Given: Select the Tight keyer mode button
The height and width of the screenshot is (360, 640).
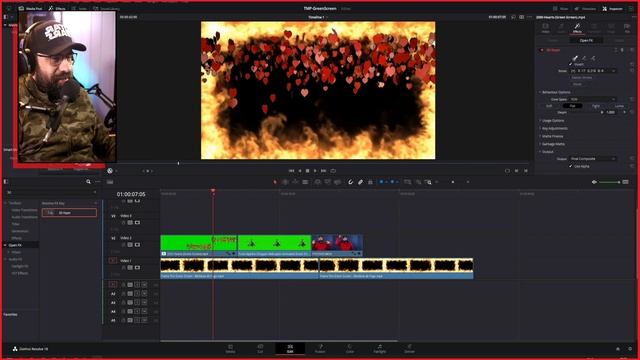Looking at the screenshot, I should click(596, 106).
